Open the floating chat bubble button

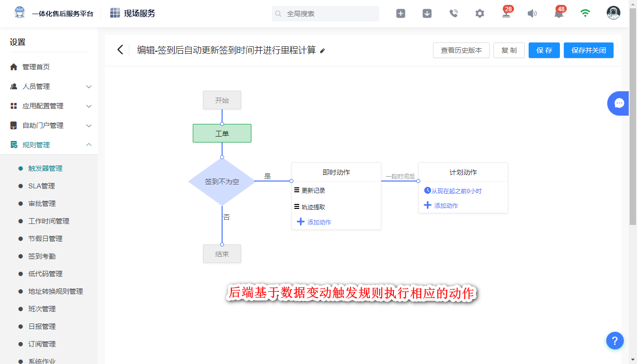619,103
